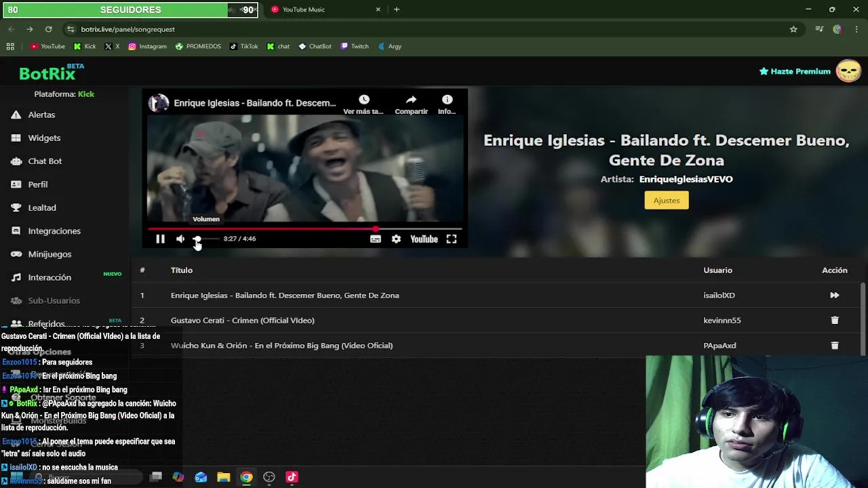Open the TikTok bookmark
The height and width of the screenshot is (488, 868).
pyautogui.click(x=243, y=46)
